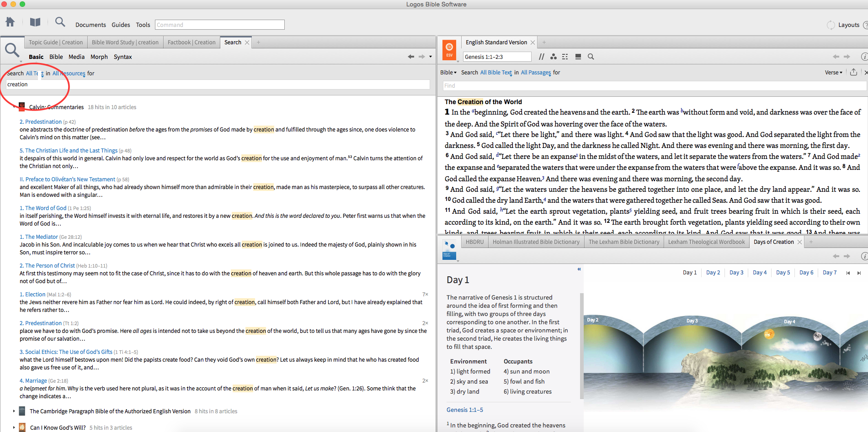The width and height of the screenshot is (868, 432).
Task: Open the Layouts menu
Action: (848, 25)
